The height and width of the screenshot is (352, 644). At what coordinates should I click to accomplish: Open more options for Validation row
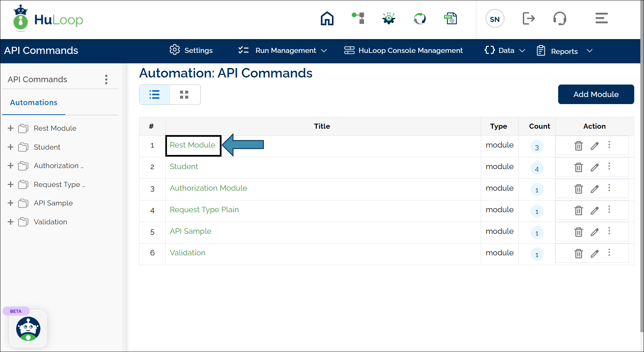coord(609,253)
